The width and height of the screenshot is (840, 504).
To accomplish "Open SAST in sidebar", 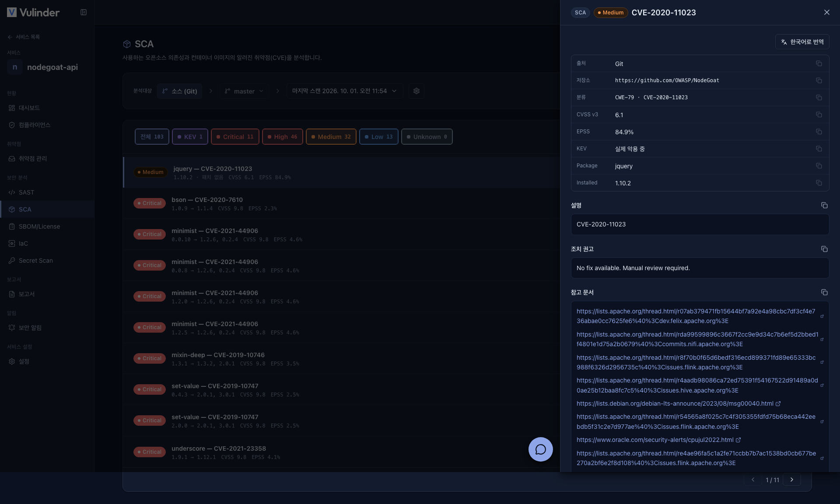I will [47, 192].
